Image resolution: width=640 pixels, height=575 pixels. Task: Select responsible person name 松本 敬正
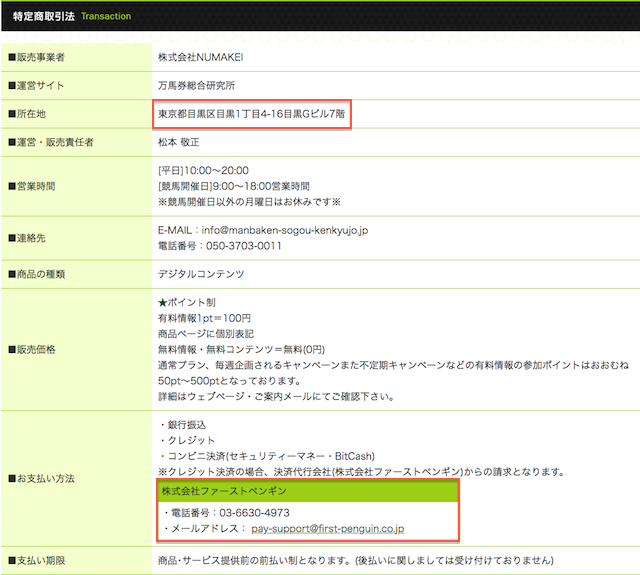(178, 142)
